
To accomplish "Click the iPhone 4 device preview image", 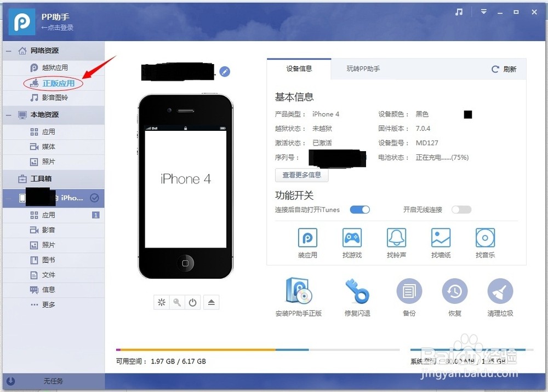I will tap(186, 186).
